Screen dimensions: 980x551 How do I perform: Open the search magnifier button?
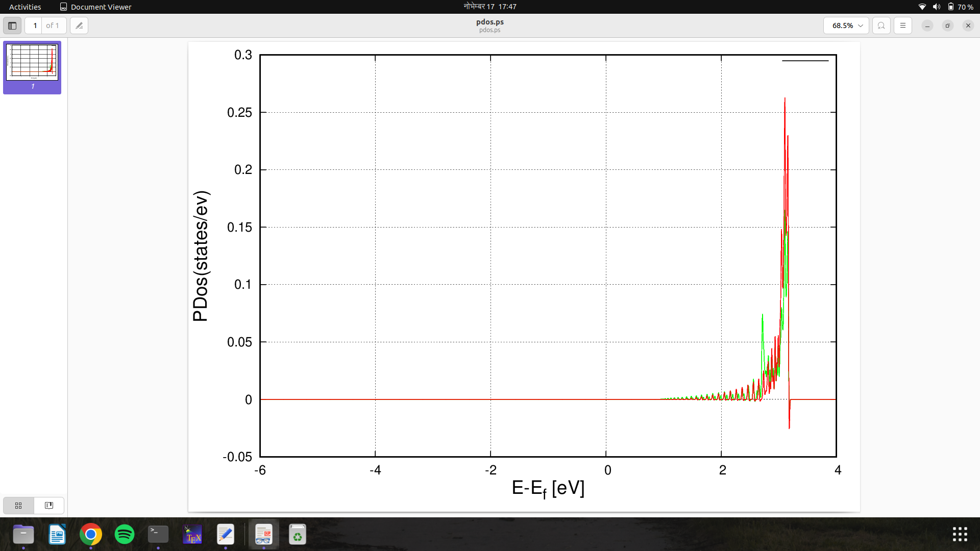[881, 26]
